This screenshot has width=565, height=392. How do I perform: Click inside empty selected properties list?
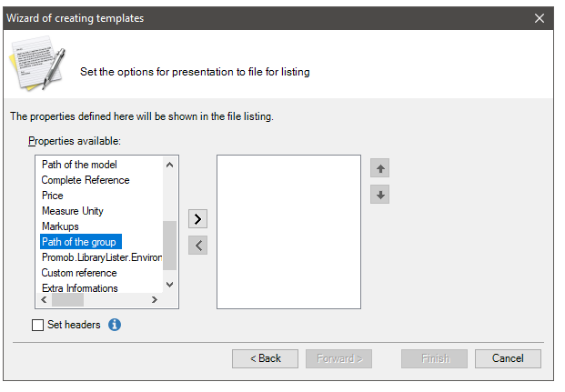[x=288, y=232]
